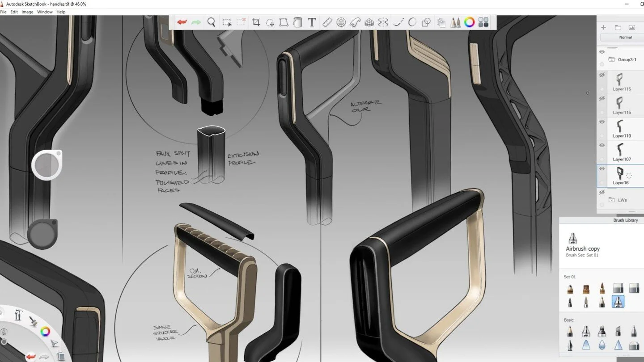Screen dimensions: 644x362
Task: Select the Layer16 thumbnail
Action: tap(619, 173)
